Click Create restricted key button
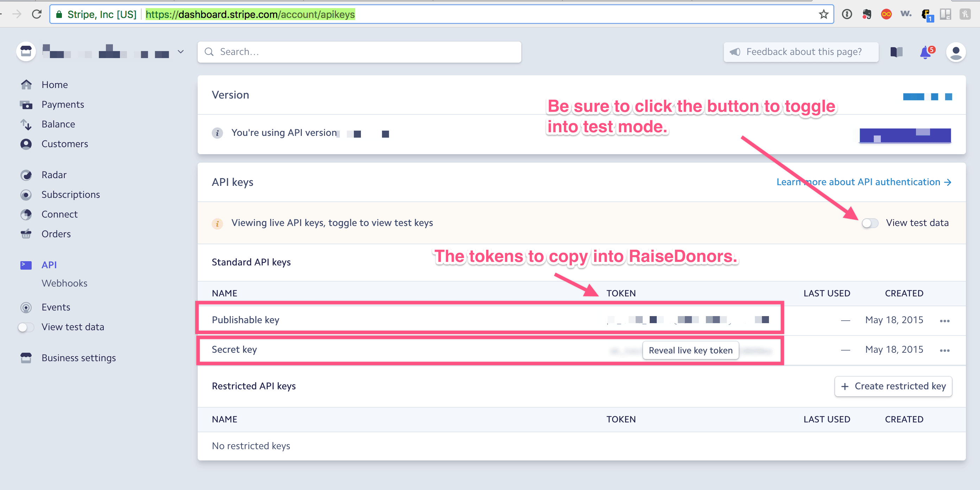Screen dimensions: 980x490 click(893, 387)
